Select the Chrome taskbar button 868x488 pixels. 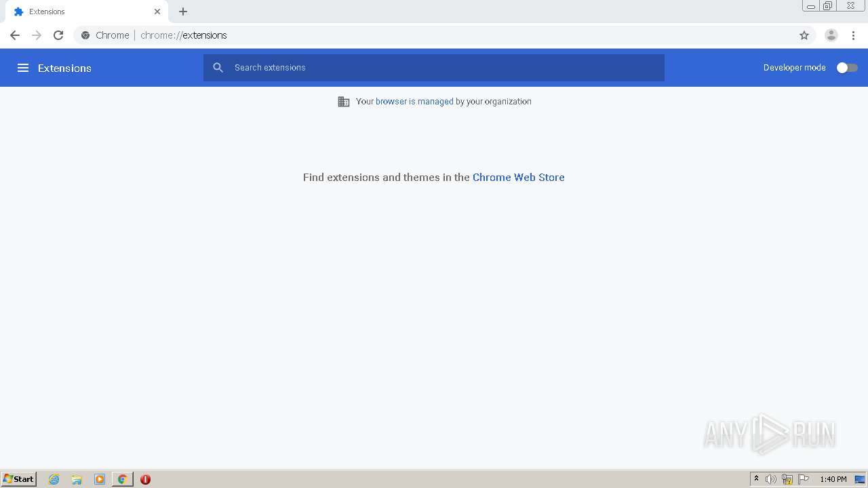click(123, 479)
